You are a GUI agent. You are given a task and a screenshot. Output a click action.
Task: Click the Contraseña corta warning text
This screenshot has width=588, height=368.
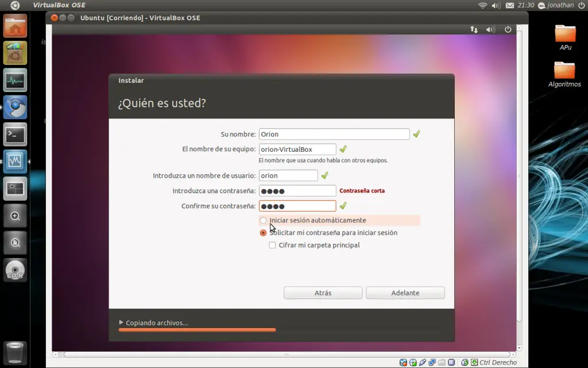(362, 191)
